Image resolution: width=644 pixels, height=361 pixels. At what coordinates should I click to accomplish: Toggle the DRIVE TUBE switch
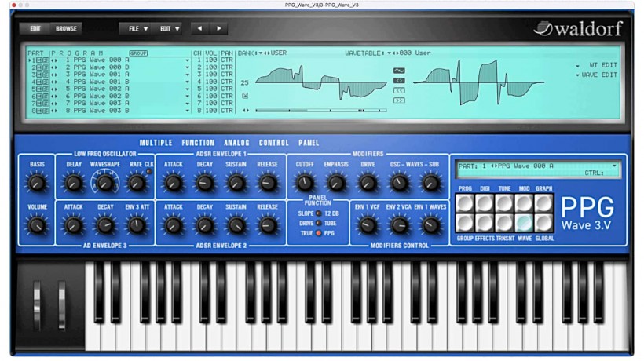click(x=317, y=223)
